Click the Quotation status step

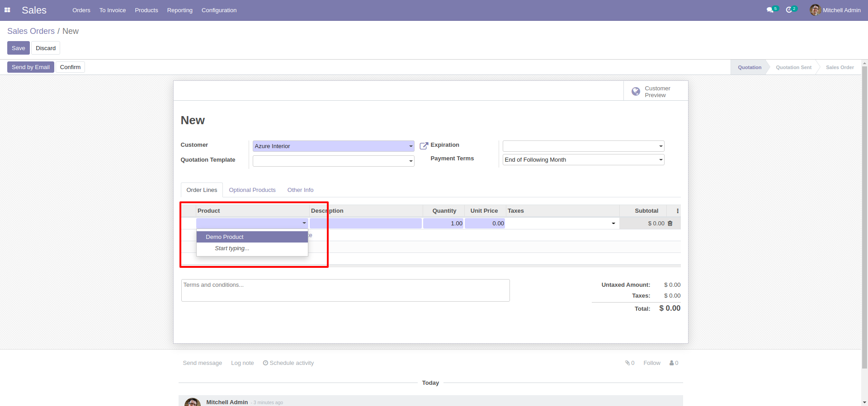point(750,67)
